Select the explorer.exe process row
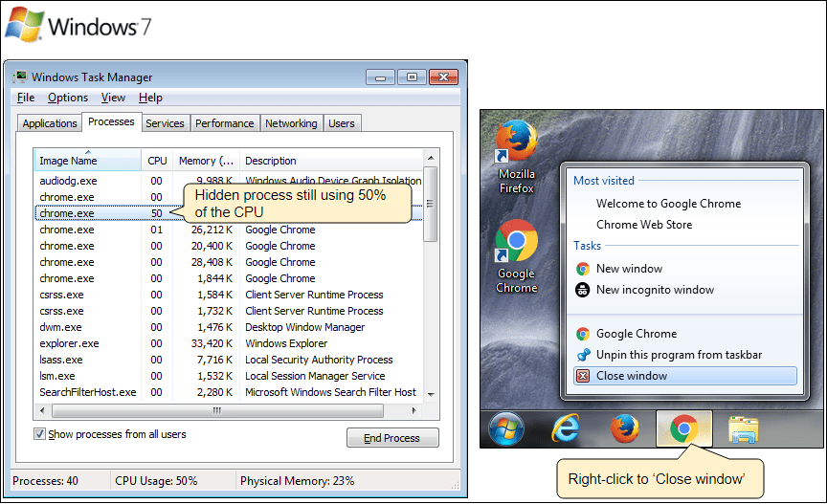This screenshot has height=504, width=827. [x=229, y=343]
